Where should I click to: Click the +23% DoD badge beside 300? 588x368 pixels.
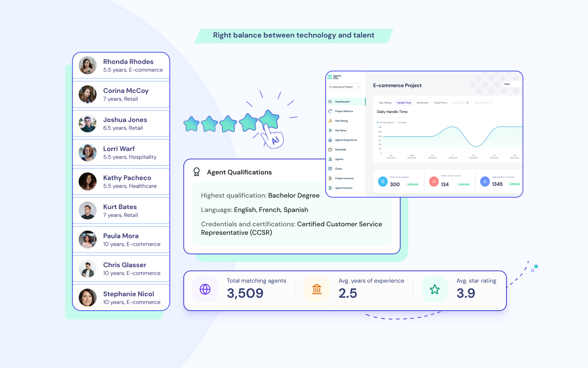(x=413, y=184)
